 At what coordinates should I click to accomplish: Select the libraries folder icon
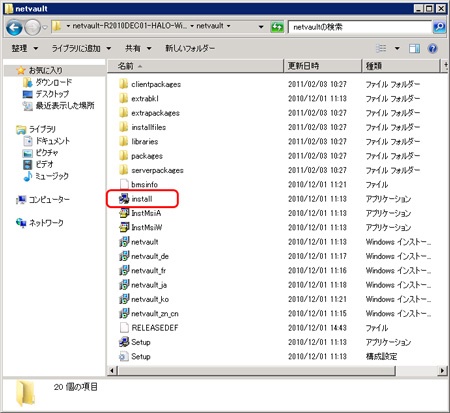pos(124,141)
